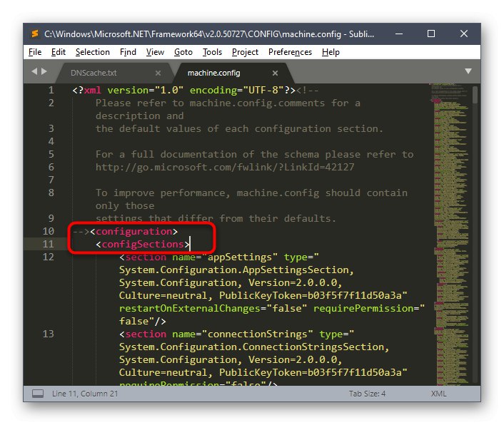The image size is (504, 425).
Task: Open the Preferences menu
Action: click(x=290, y=52)
